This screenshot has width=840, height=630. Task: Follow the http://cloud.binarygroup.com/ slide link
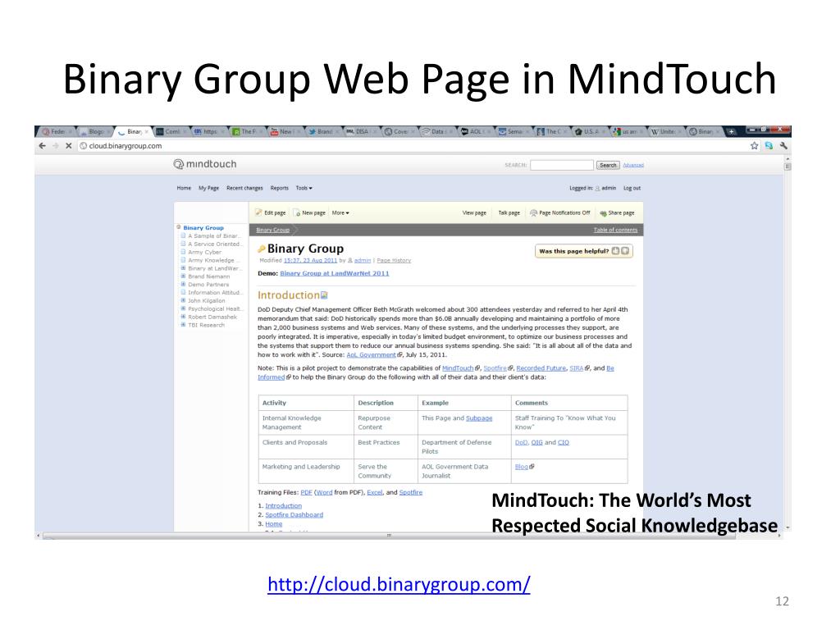399,584
